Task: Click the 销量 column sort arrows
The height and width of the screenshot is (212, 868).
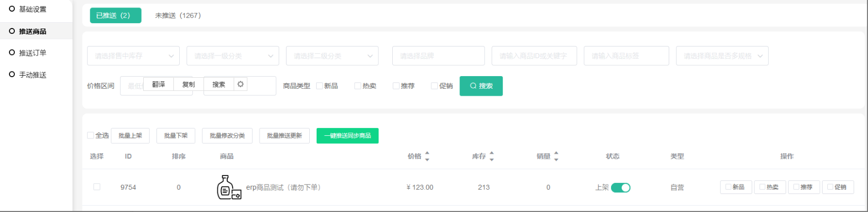Action: (x=556, y=156)
